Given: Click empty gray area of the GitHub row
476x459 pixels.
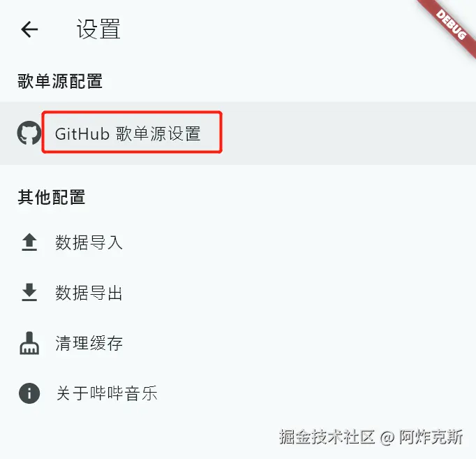Looking at the screenshot, I should tap(346, 133).
